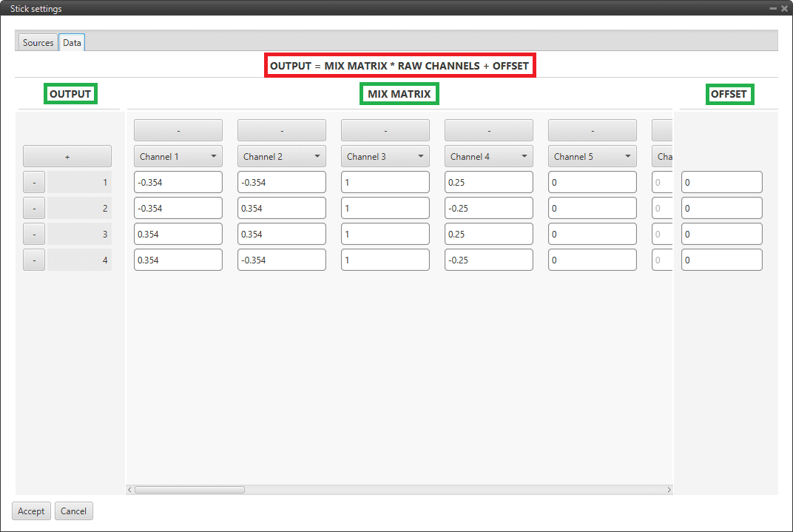Remove output row 1 with minus button
Image resolution: width=793 pixels, height=532 pixels.
coord(34,182)
